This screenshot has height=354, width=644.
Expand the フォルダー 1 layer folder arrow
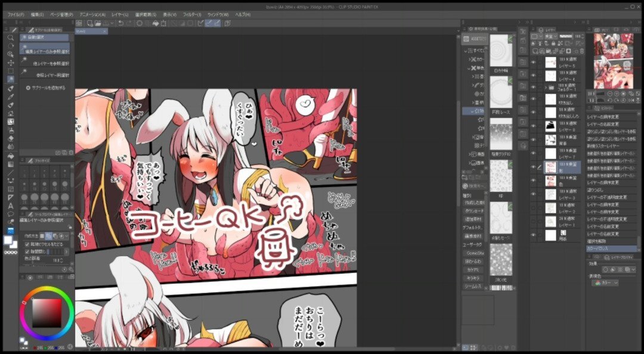coord(546,88)
